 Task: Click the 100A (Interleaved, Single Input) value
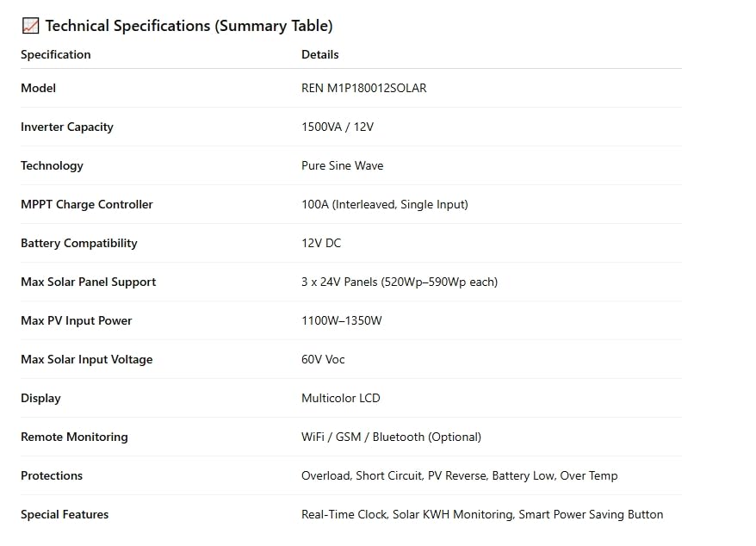pyautogui.click(x=385, y=204)
